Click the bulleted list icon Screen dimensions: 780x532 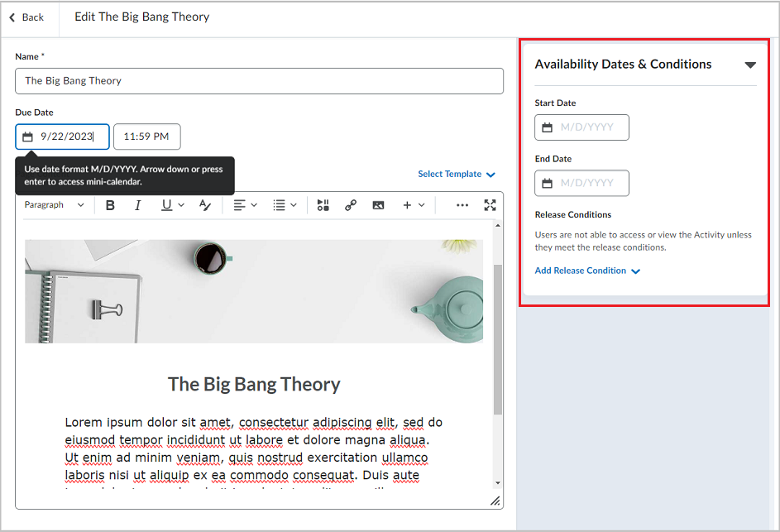tap(279, 205)
